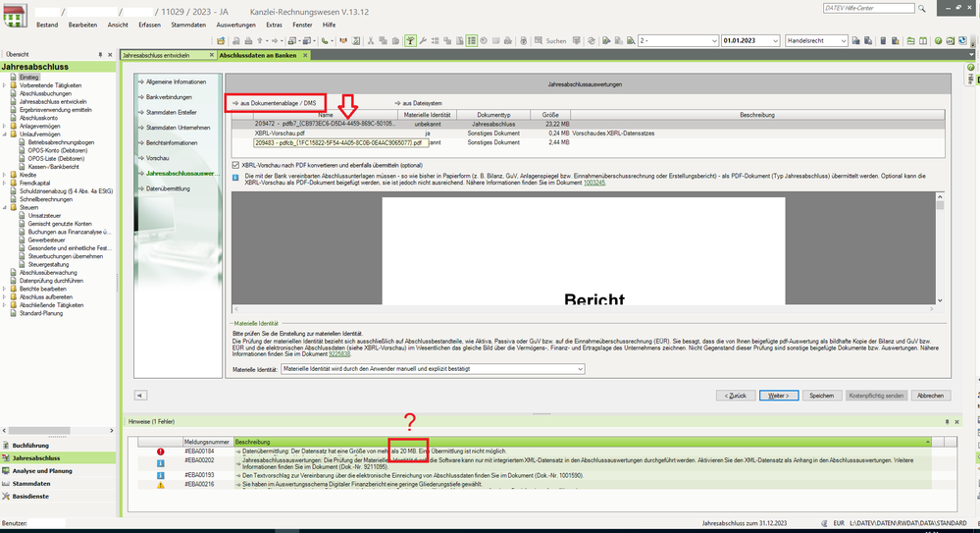Click the phone icon in the toolbar
This screenshot has height=533, width=980.
point(326,41)
